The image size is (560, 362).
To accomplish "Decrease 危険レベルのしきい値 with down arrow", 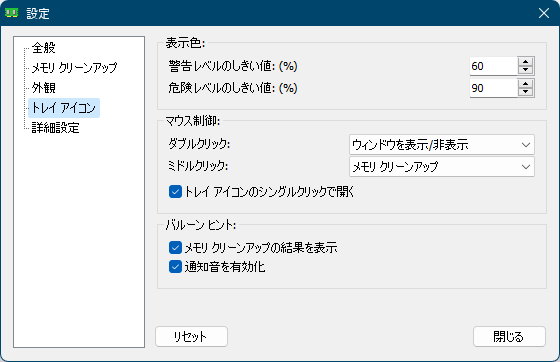I will tap(525, 92).
